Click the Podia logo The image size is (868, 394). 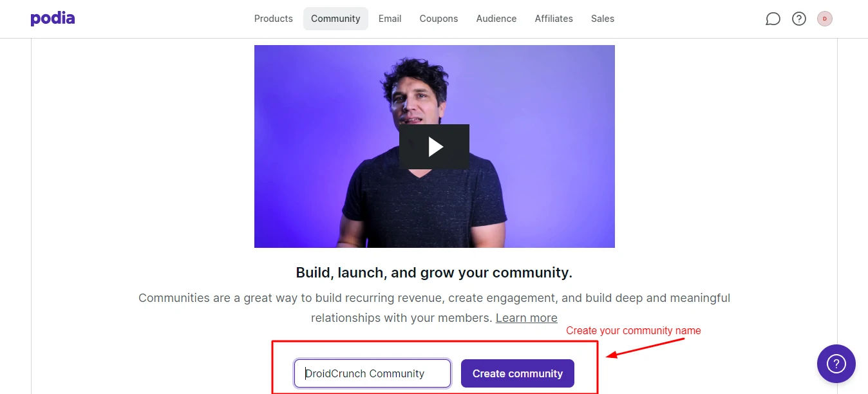[53, 19]
